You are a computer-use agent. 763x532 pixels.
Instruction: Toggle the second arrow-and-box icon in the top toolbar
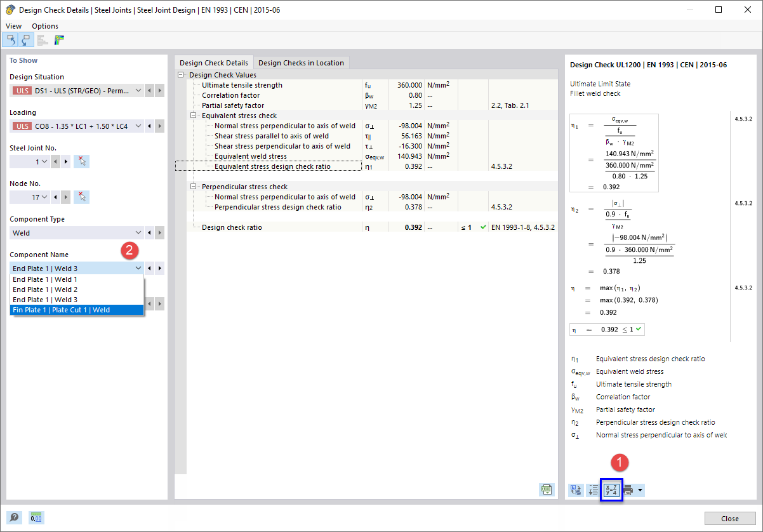[x=27, y=40]
